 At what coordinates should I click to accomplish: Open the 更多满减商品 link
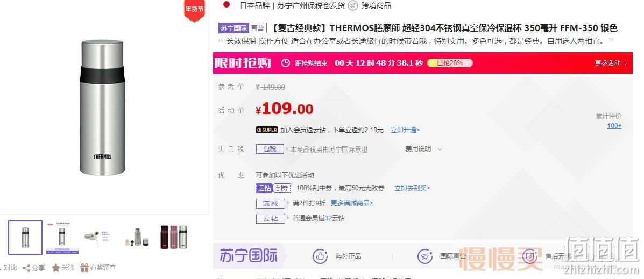tap(352, 203)
